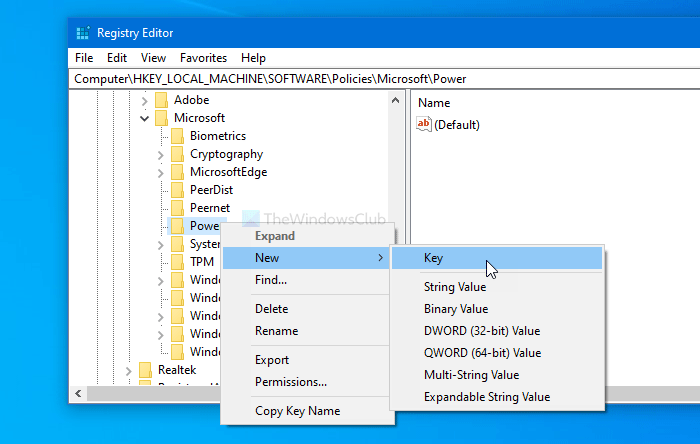Expand the Realtek key
The height and width of the screenshot is (444, 700).
pyautogui.click(x=128, y=371)
